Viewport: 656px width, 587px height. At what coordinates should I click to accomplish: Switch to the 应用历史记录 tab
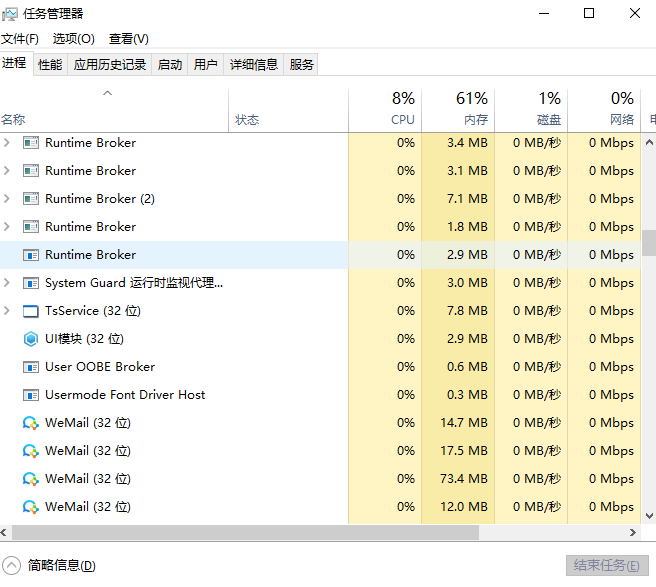[x=110, y=64]
